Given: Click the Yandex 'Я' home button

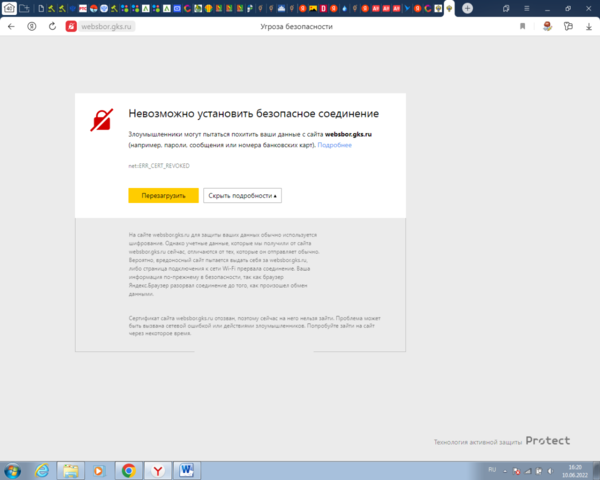Looking at the screenshot, I should (32, 26).
